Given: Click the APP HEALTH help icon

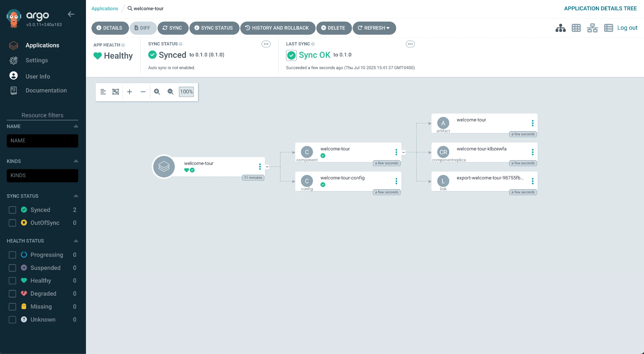Looking at the screenshot, I should coord(123,45).
